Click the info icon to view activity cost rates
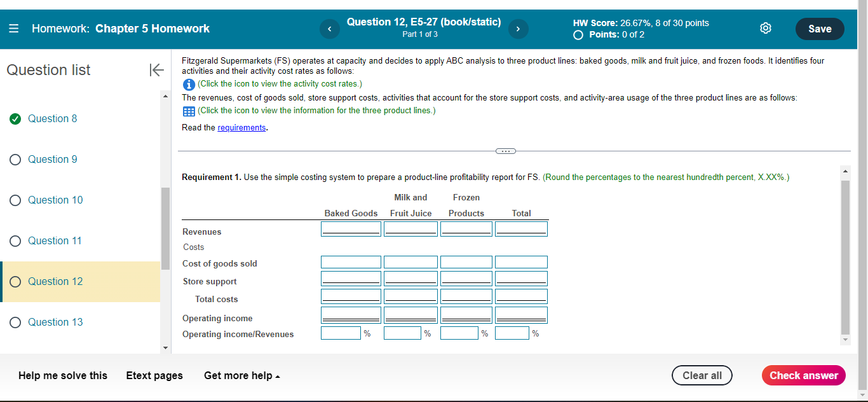This screenshot has height=402, width=868. point(189,83)
